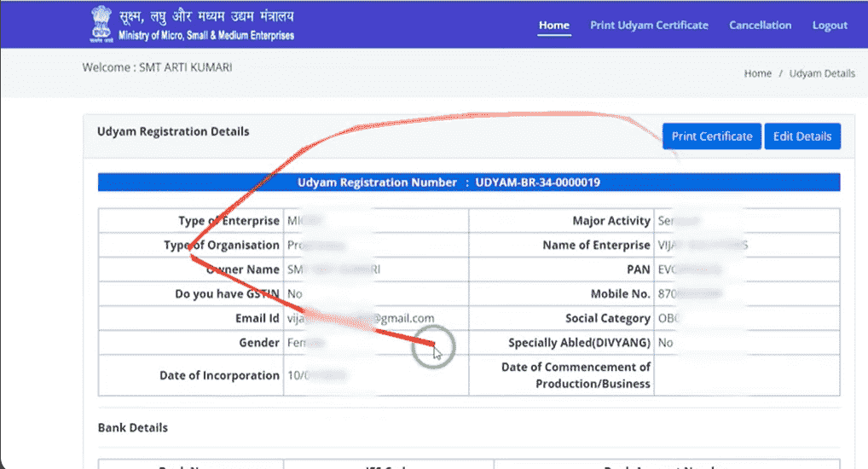The height and width of the screenshot is (469, 868).
Task: Log out using the Logout link
Action: tap(830, 26)
